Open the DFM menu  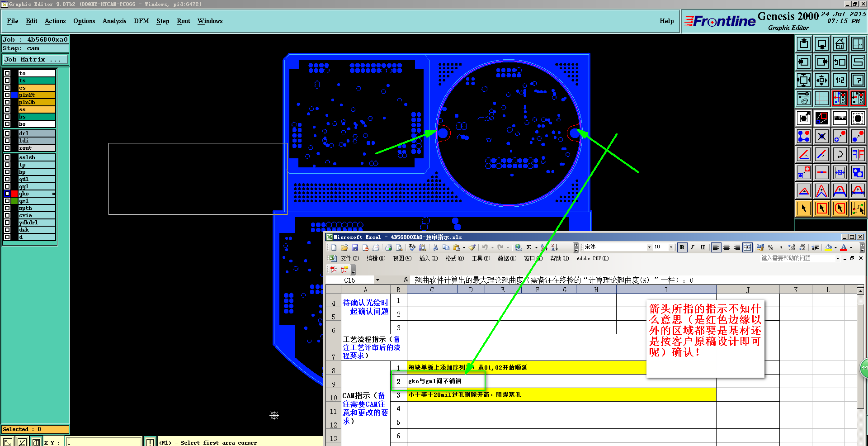pos(141,21)
